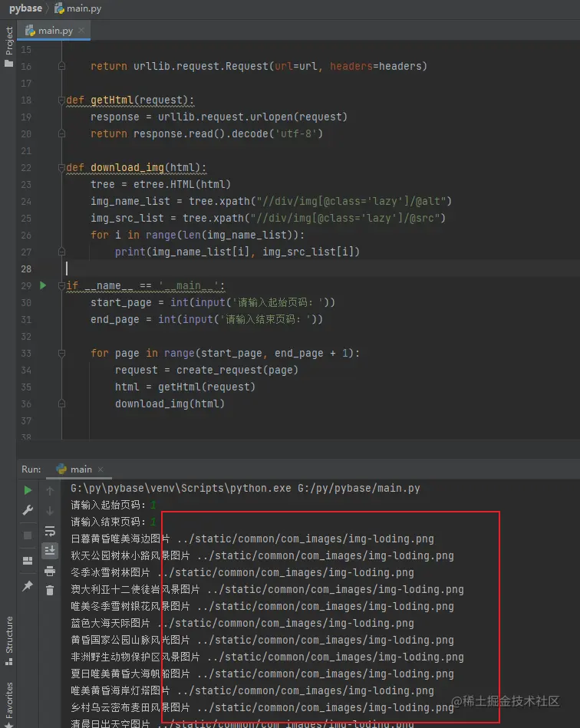Collapse the if __name__ block at line 29

coord(61,285)
